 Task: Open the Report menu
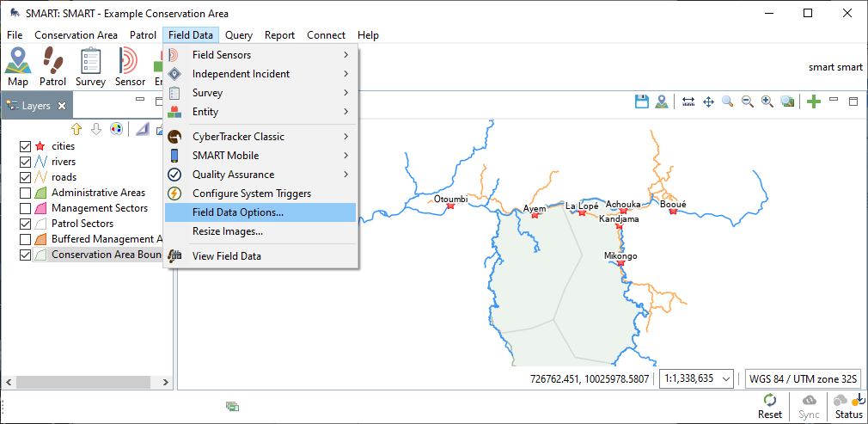(x=279, y=35)
